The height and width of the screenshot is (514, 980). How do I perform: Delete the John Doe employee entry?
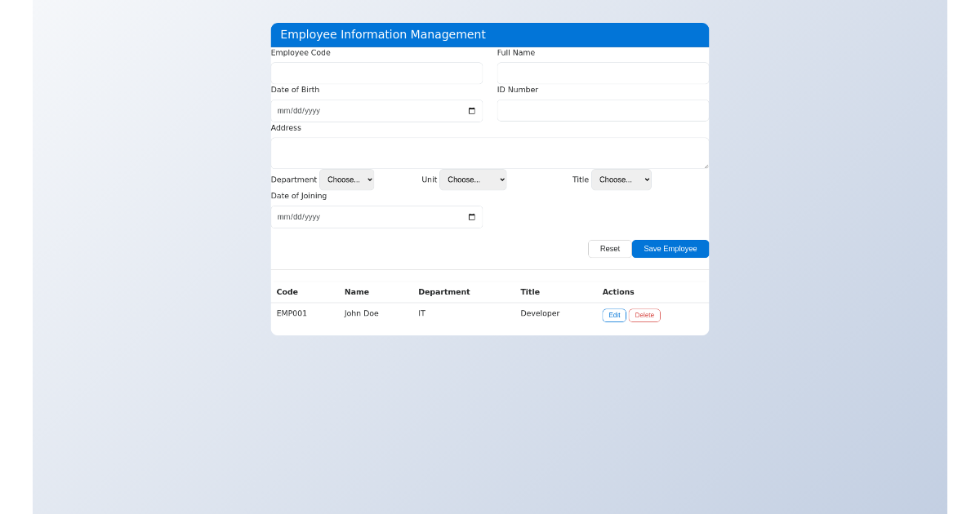(644, 315)
